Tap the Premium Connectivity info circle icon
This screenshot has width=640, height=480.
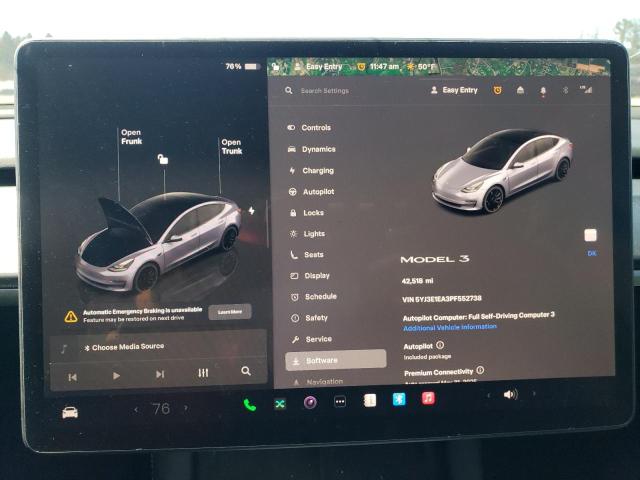[480, 370]
